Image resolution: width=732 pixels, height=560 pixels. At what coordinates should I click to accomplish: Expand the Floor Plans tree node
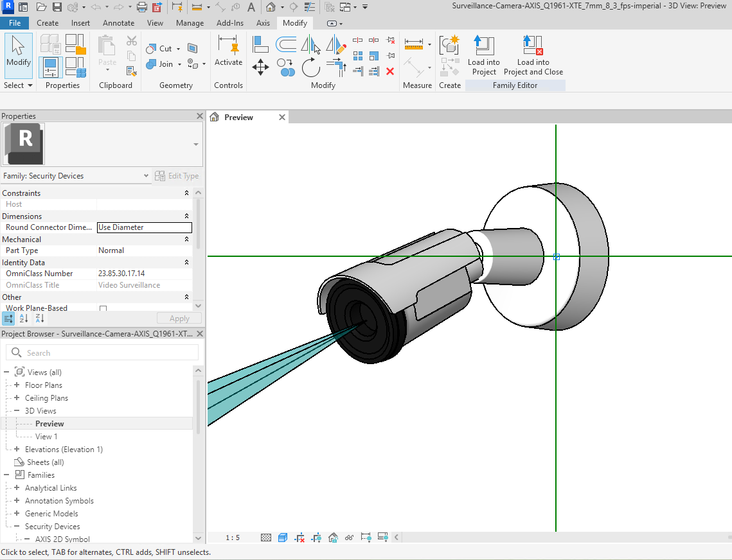[x=17, y=385]
